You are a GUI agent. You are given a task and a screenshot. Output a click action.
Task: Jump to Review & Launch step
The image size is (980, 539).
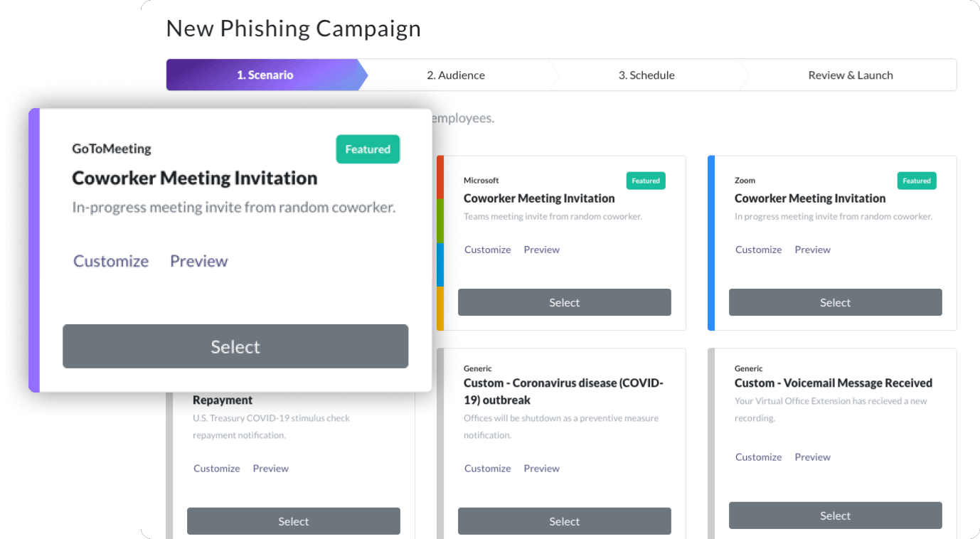pos(850,75)
